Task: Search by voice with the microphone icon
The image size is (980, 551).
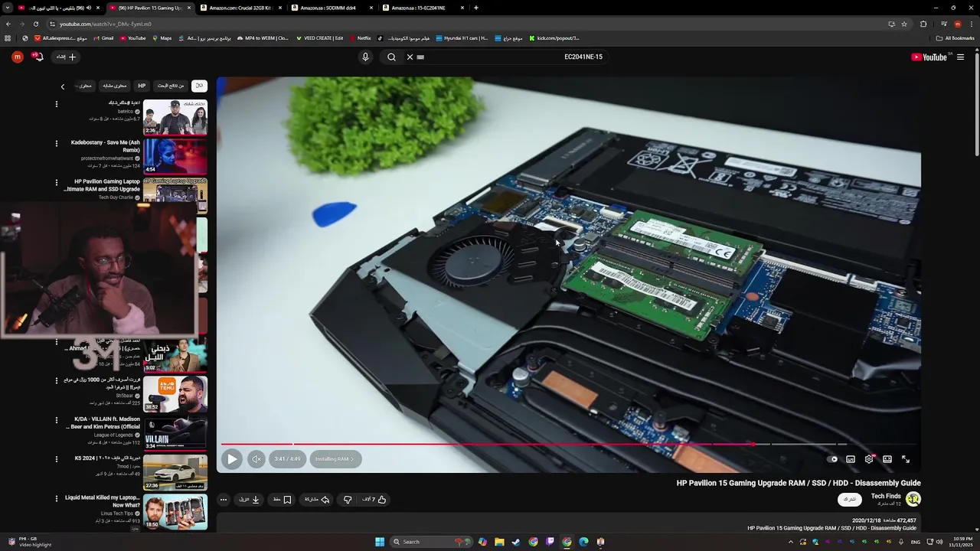Action: tap(365, 57)
